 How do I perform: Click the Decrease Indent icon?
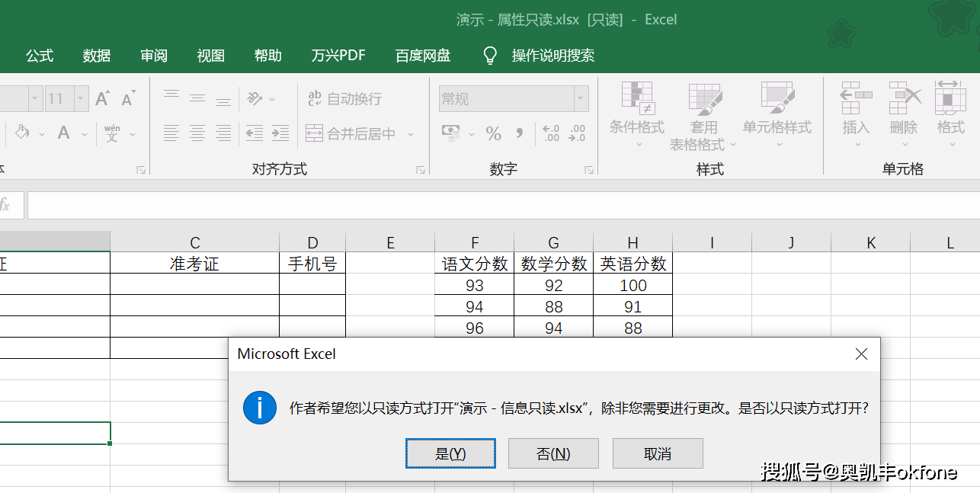pos(254,133)
